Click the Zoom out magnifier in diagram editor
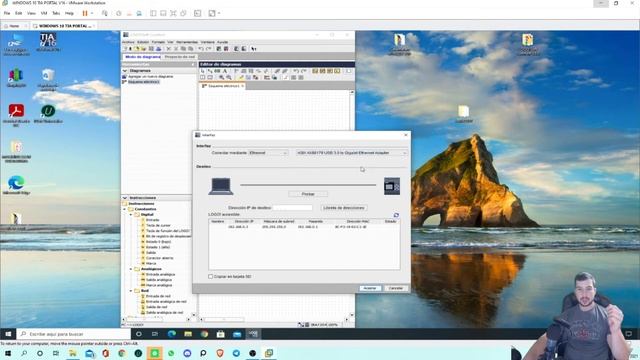The width and height of the screenshot is (640, 360). click(229, 77)
